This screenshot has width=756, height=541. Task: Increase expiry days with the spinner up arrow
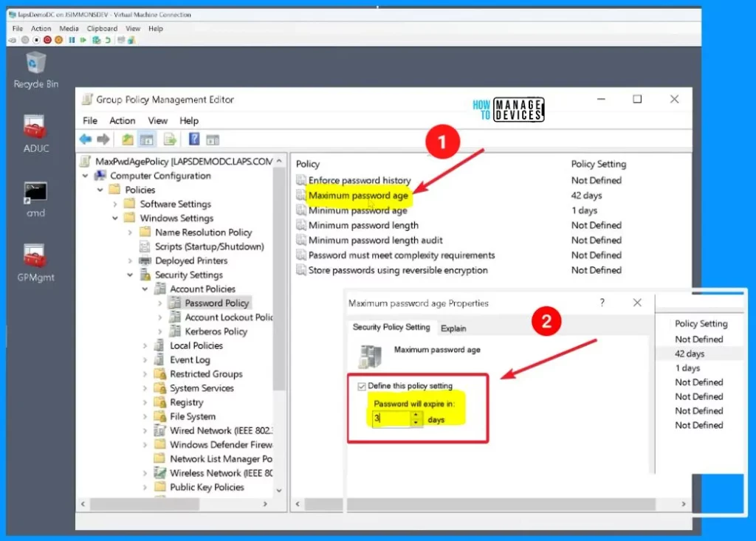click(x=416, y=415)
